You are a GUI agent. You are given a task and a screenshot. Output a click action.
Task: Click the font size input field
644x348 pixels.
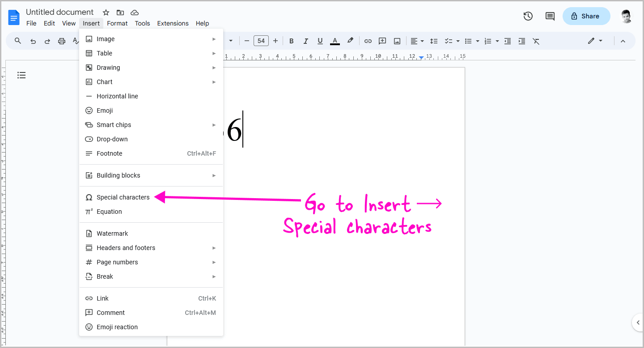(261, 41)
